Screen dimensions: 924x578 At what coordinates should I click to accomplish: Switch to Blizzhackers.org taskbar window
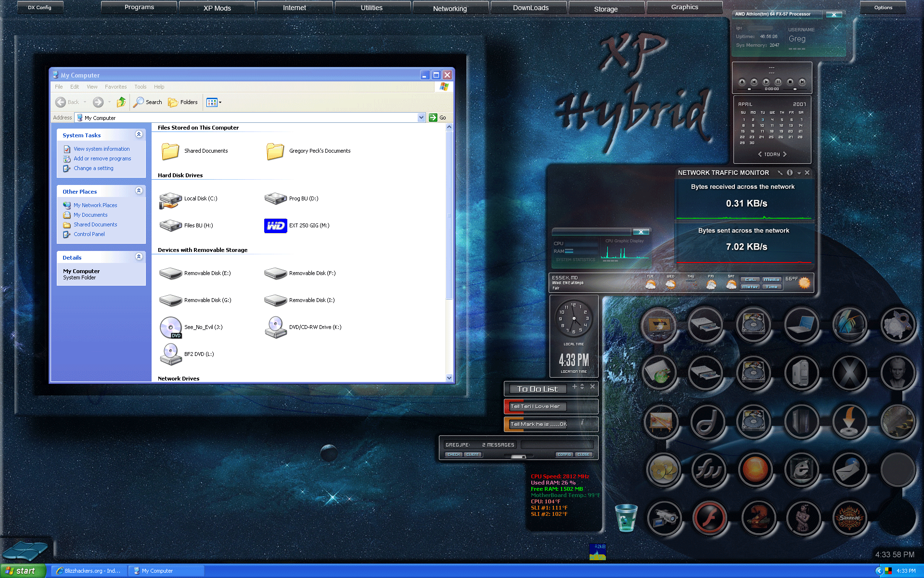pos(90,571)
